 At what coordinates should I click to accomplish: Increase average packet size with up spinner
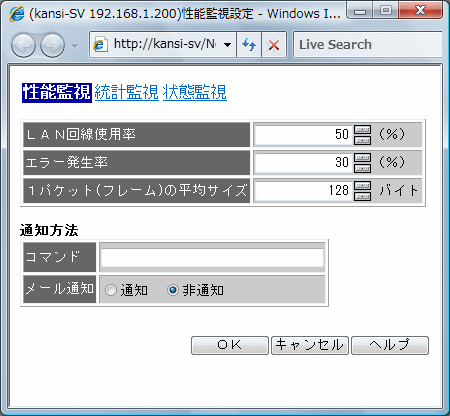coord(362,186)
